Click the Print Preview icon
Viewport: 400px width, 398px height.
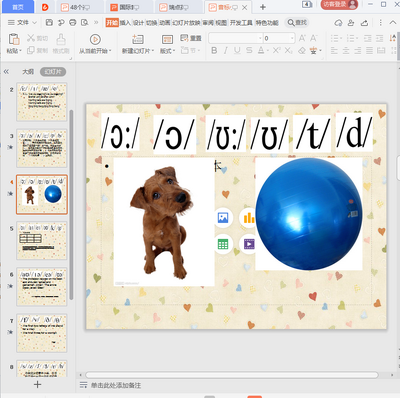tap(85, 22)
